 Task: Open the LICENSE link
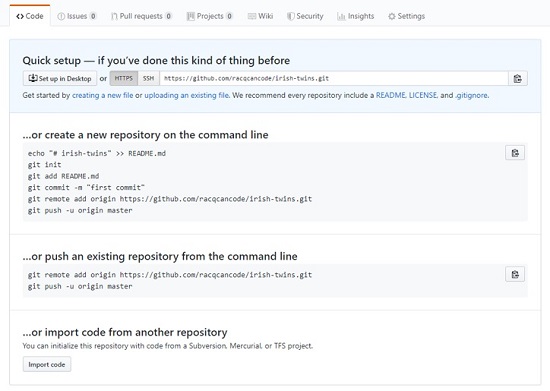[423, 95]
